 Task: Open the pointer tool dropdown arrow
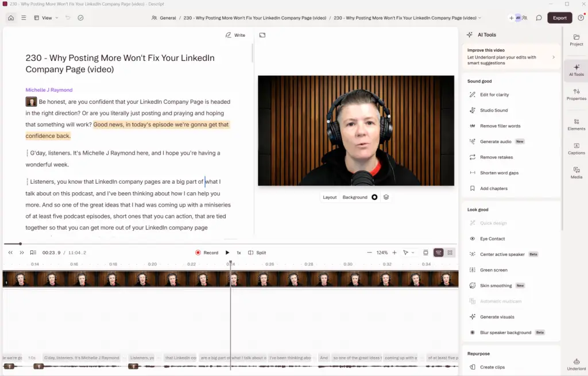click(x=413, y=253)
